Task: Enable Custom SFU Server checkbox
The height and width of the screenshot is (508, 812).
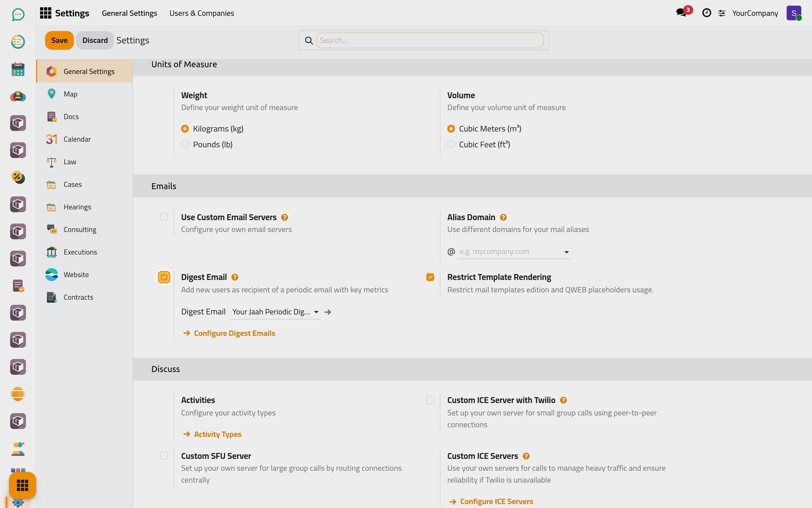Action: coord(164,456)
